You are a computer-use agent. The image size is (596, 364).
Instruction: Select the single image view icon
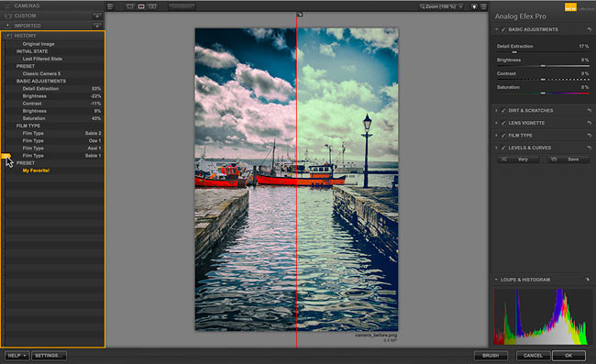click(130, 6)
